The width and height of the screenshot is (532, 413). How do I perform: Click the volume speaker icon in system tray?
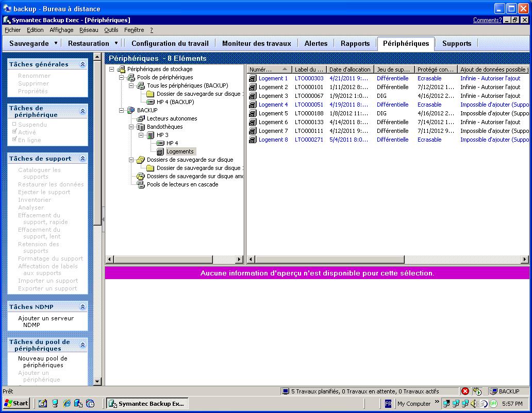474,404
